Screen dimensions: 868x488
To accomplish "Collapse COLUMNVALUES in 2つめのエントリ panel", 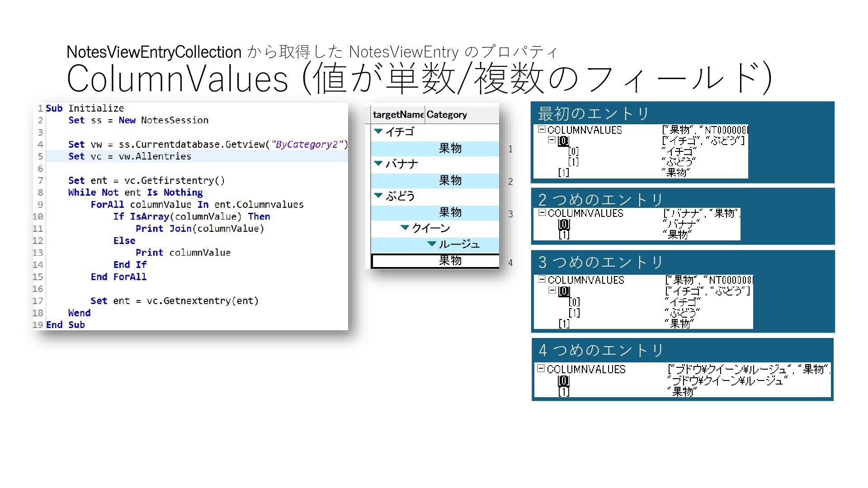I will pyautogui.click(x=542, y=213).
